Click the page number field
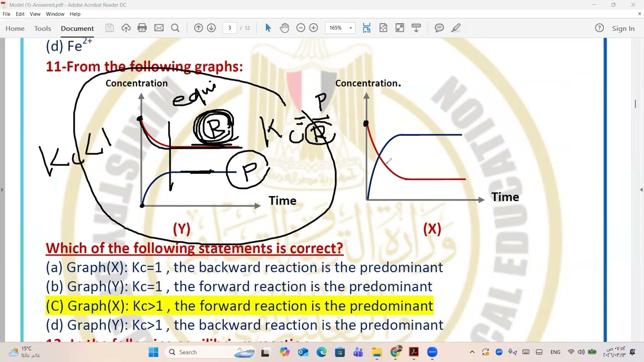Image resolution: width=644 pixels, height=362 pixels. (x=229, y=28)
